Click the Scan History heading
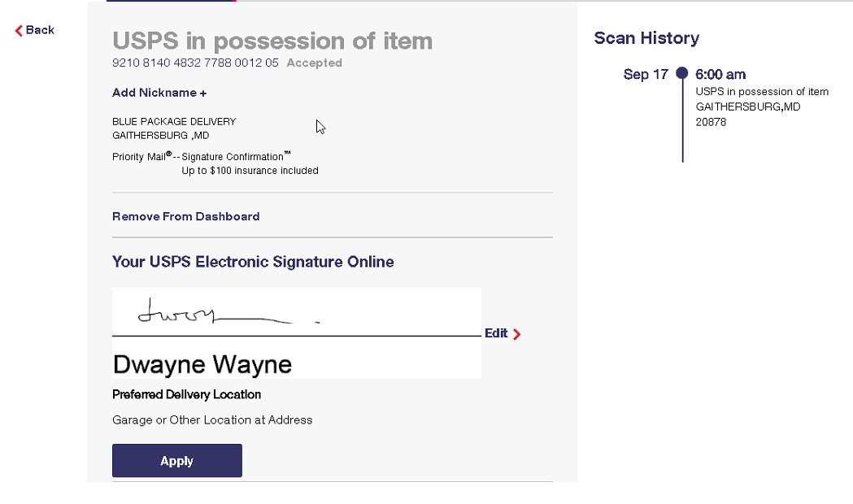Image resolution: width=853 pixels, height=504 pixels. [646, 38]
